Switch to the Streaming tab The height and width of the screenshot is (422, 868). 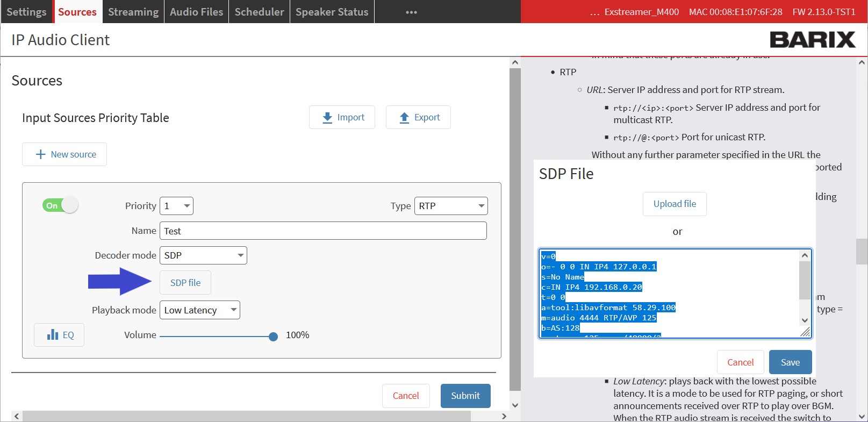pyautogui.click(x=133, y=12)
